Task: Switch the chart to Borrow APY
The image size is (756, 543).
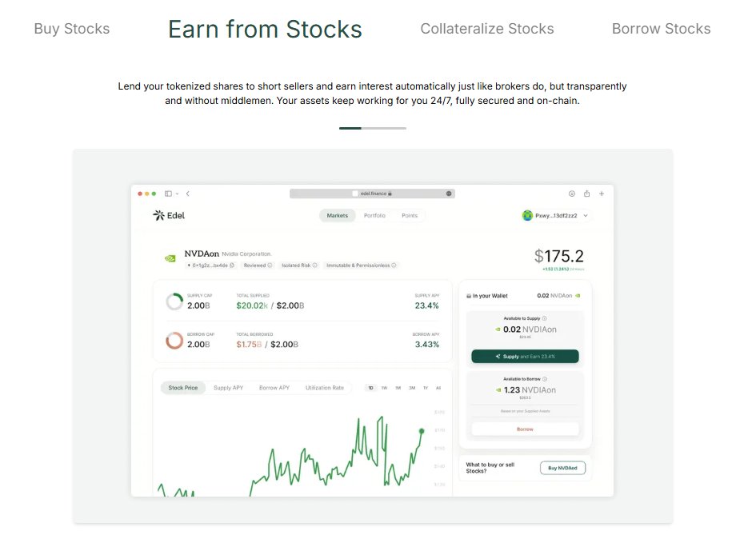Action: [274, 388]
